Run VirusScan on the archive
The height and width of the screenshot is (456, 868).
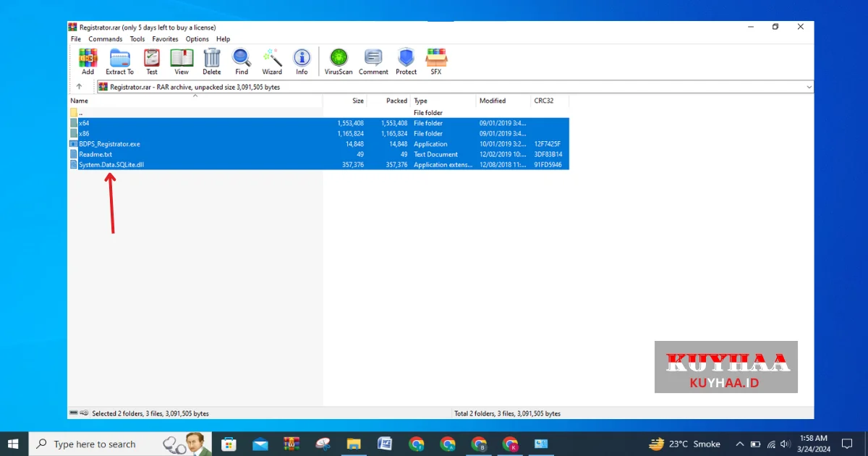pyautogui.click(x=339, y=61)
